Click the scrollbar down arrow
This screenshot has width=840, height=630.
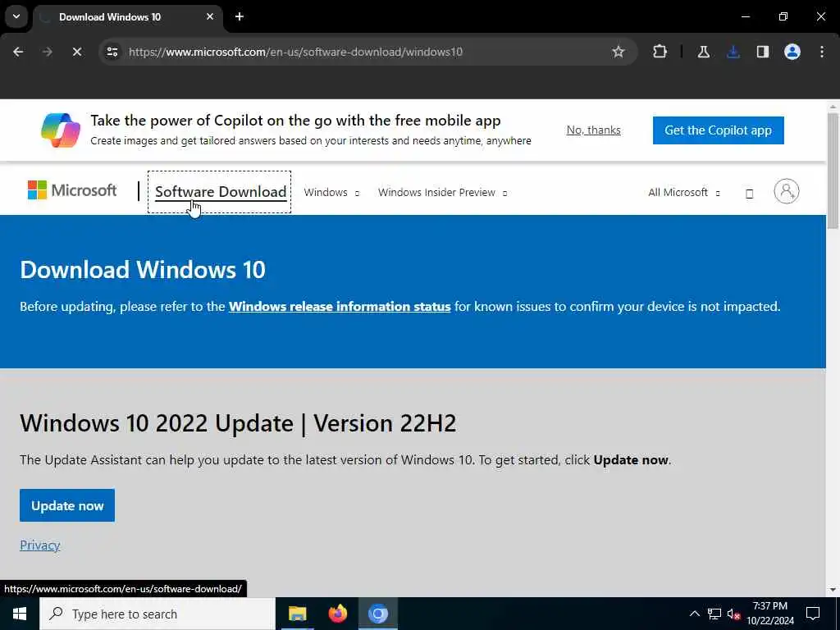click(x=833, y=590)
